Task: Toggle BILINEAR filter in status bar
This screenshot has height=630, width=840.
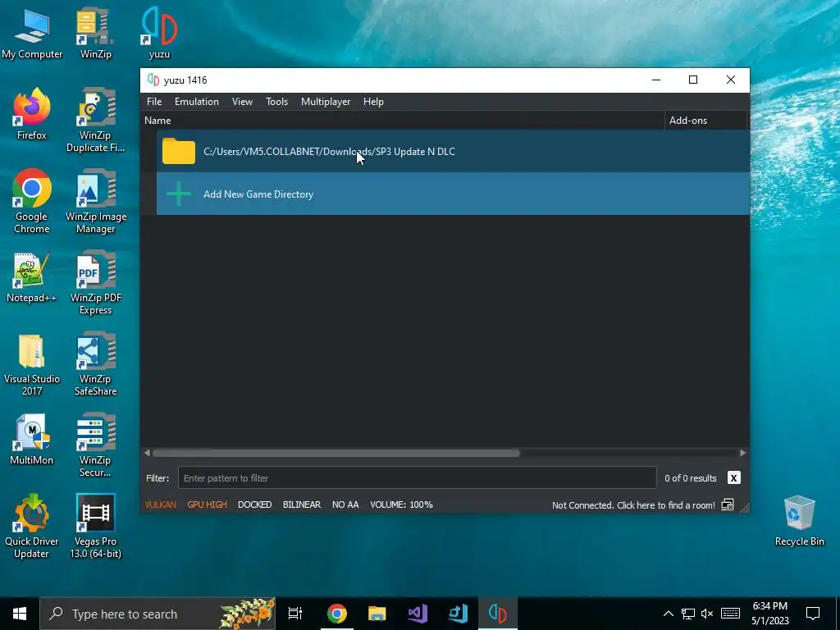Action: click(302, 504)
